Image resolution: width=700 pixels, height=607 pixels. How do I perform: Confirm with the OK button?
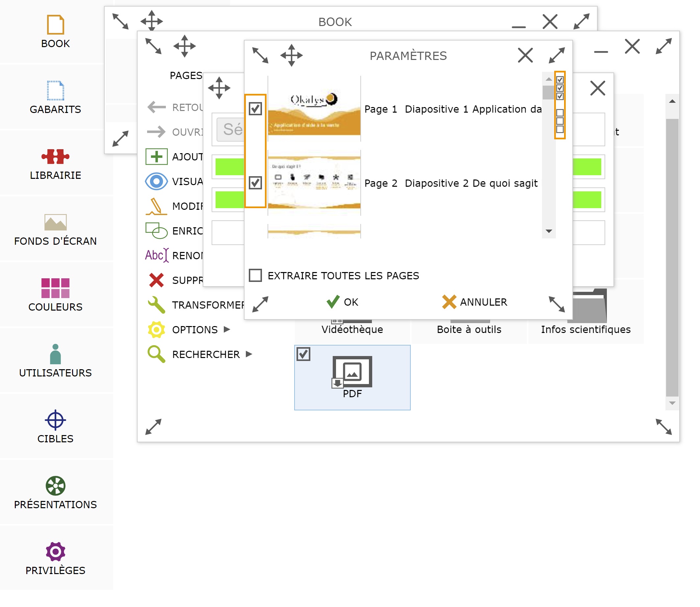pos(342,302)
